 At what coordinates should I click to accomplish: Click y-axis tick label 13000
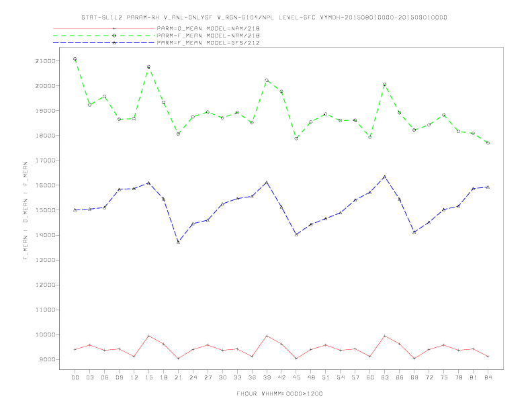pyautogui.click(x=46, y=260)
